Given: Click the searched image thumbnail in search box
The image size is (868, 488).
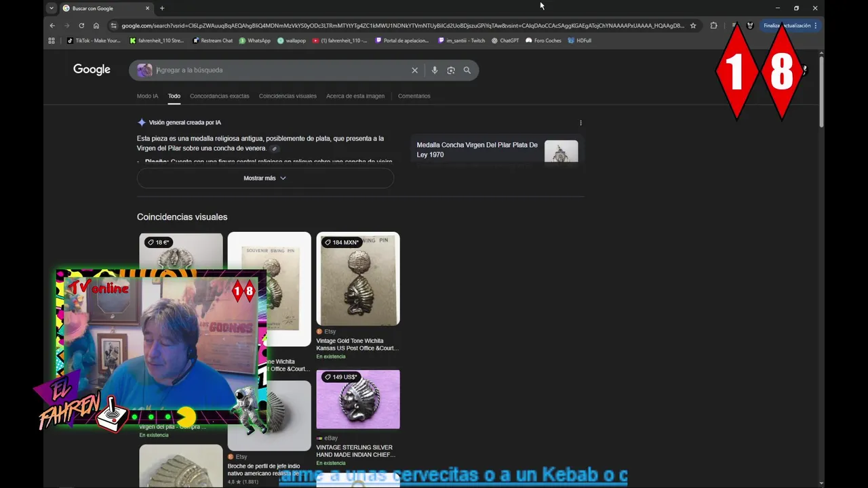Looking at the screenshot, I should coord(144,70).
